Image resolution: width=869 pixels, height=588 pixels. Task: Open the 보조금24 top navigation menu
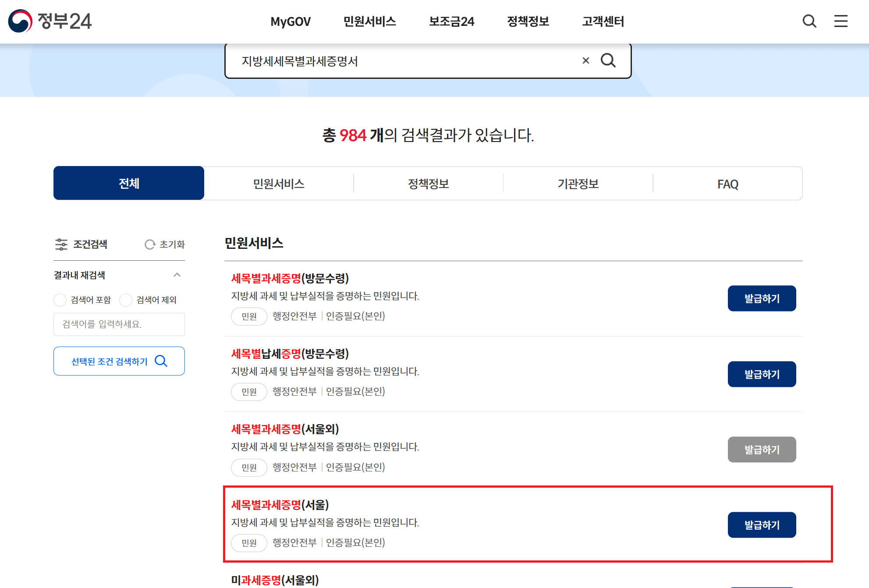click(451, 21)
